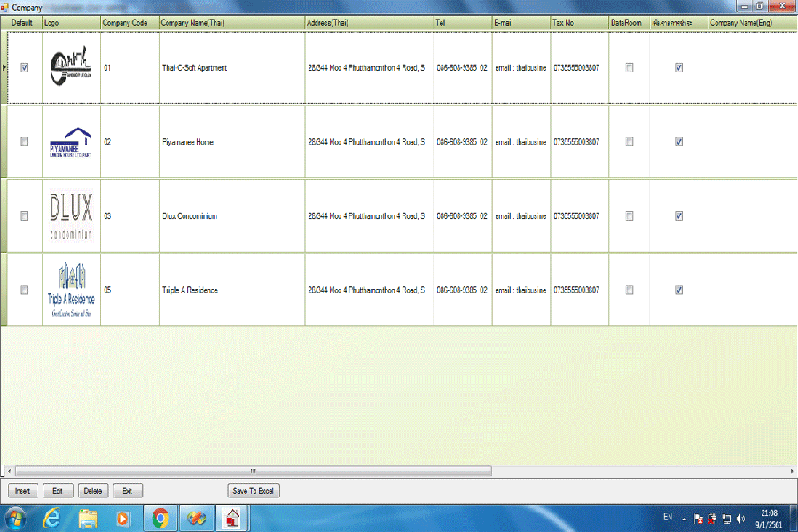Uncheck Default checkbox for Thai-C-Soft Apartment
Viewport: 798px width, 532px height.
pos(25,67)
